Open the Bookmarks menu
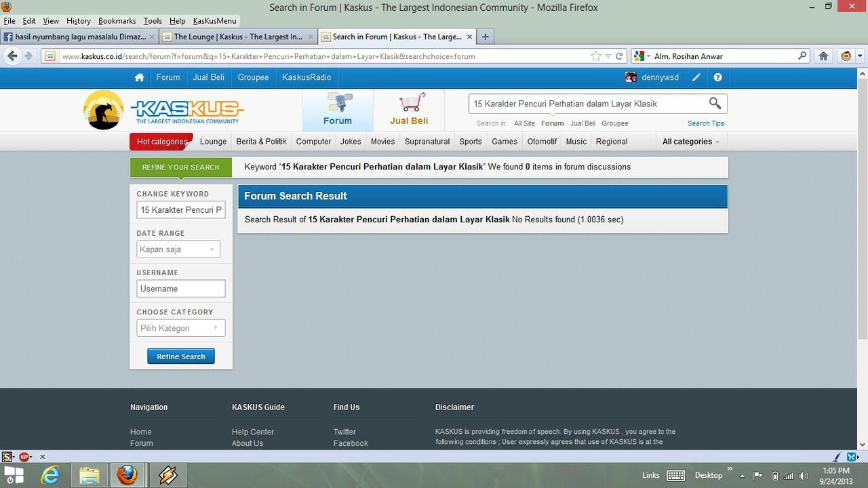This screenshot has height=488, width=868. click(117, 21)
